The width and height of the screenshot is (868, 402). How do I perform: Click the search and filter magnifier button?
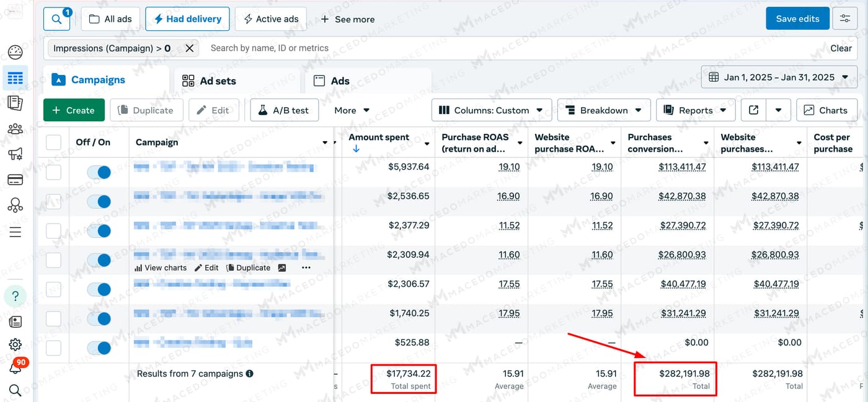[57, 19]
